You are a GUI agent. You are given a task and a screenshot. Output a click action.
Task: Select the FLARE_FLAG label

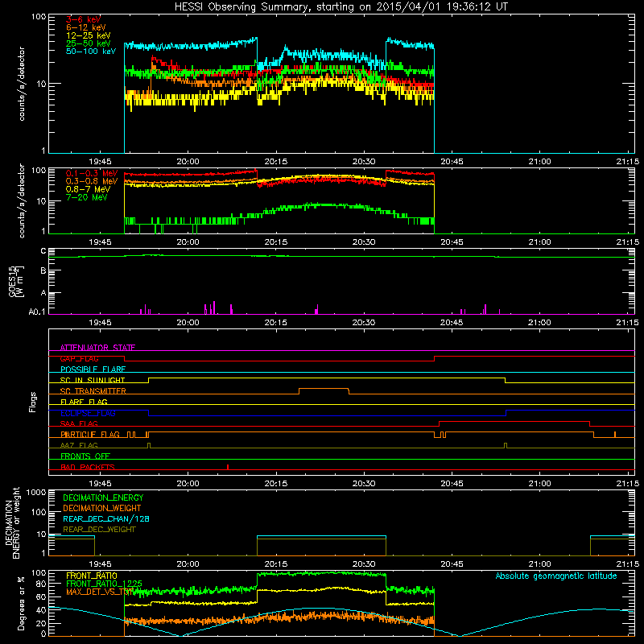click(x=84, y=402)
